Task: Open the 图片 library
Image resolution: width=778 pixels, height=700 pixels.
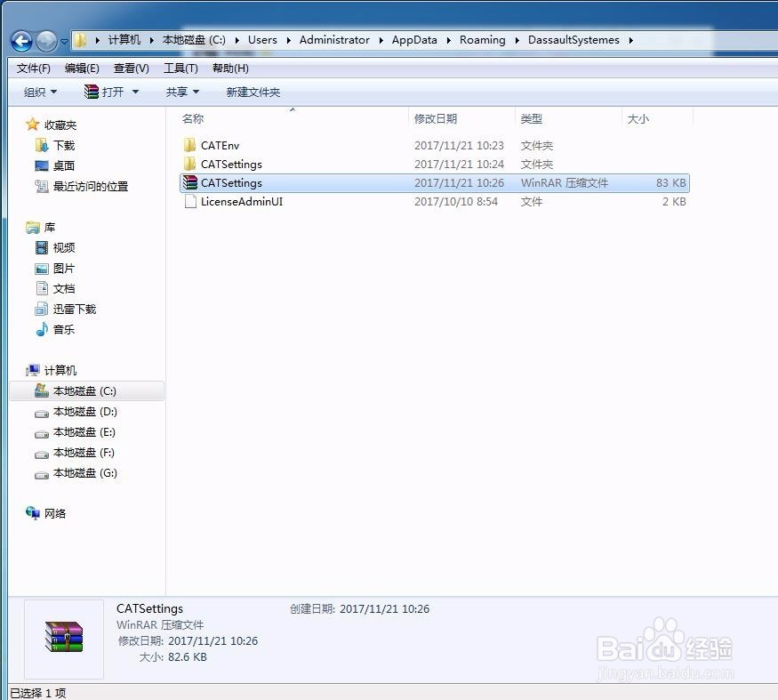Action: (64, 268)
